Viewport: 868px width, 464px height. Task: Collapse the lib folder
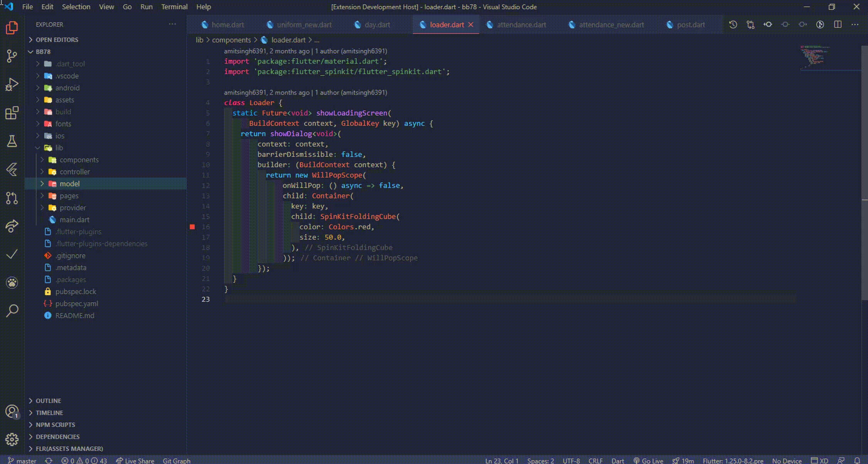click(59, 148)
